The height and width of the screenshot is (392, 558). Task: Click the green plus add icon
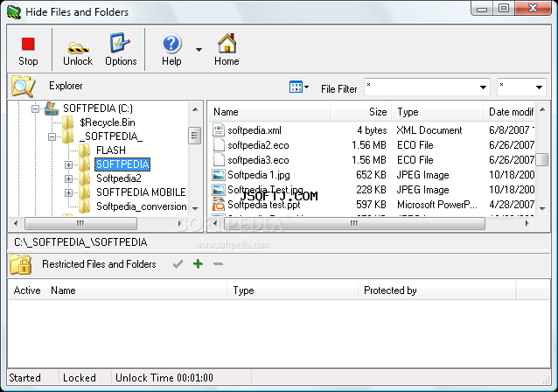198,264
